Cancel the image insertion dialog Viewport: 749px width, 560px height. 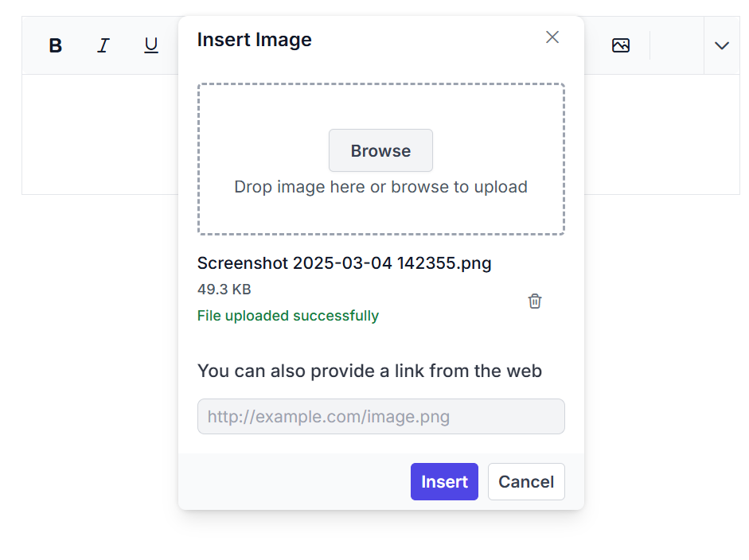[x=526, y=481]
